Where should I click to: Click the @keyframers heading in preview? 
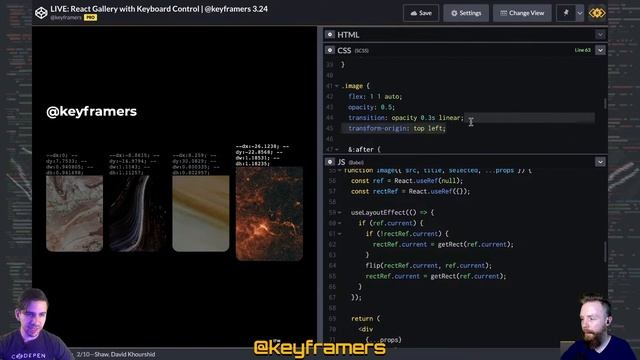coord(91,111)
